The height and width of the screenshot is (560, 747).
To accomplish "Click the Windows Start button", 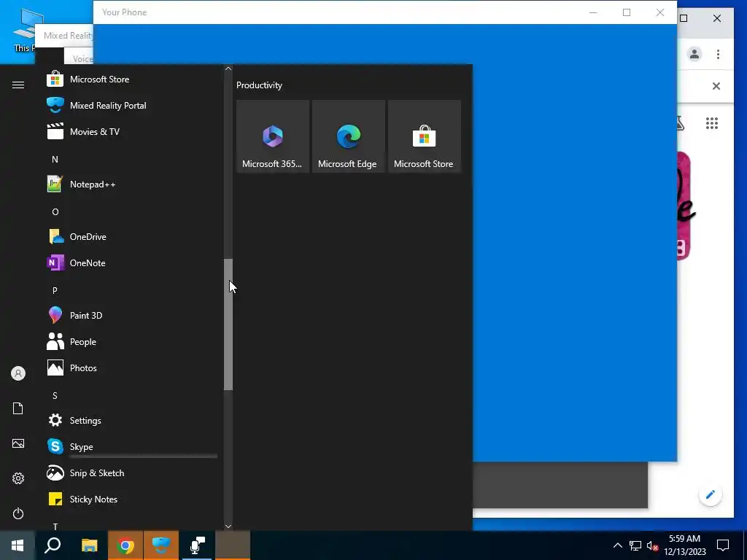I will [x=18, y=545].
